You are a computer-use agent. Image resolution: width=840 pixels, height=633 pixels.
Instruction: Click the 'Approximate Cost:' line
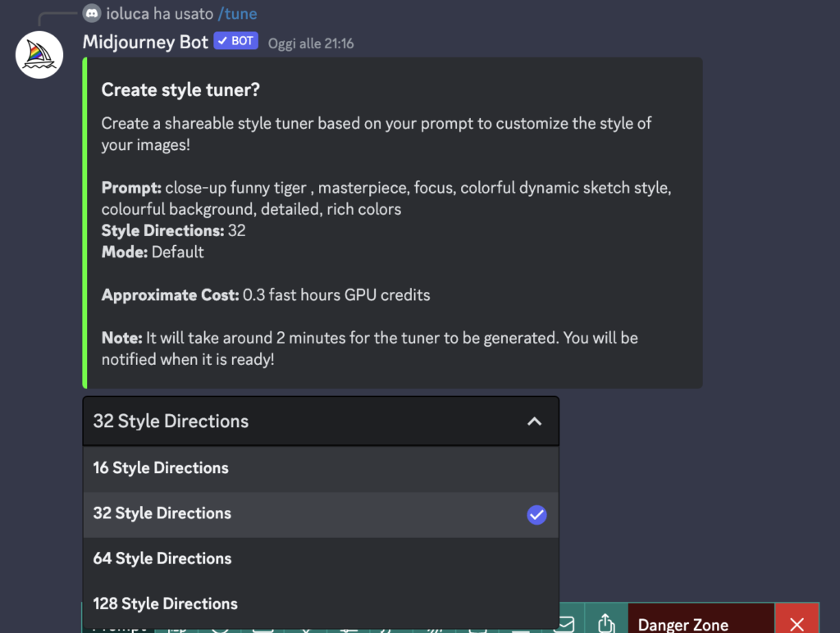pyautogui.click(x=266, y=295)
